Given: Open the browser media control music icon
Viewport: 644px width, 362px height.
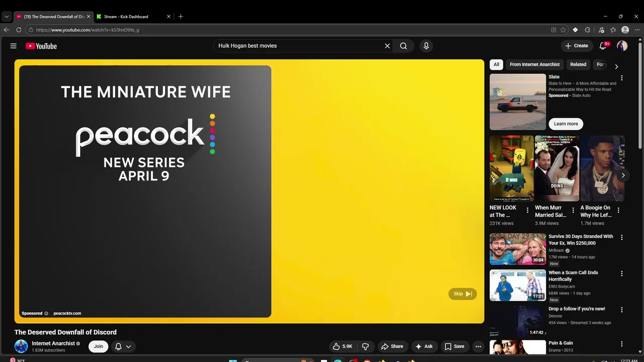Looking at the screenshot, I should [x=601, y=30].
